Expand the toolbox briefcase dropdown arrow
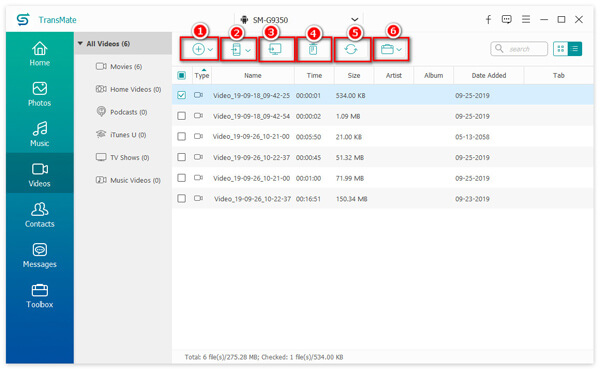600x370 pixels. point(399,50)
